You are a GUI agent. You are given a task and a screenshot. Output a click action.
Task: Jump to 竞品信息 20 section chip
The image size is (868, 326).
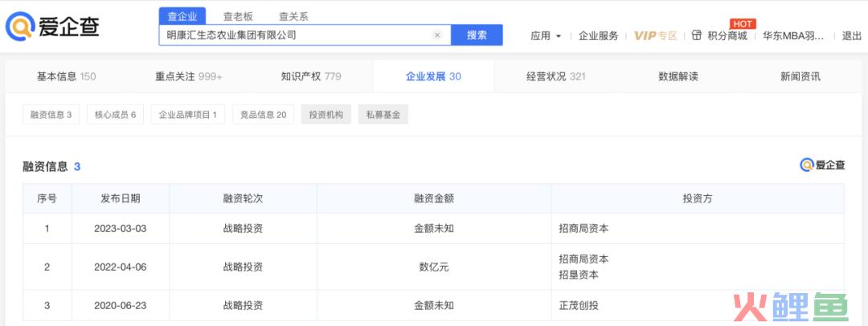pos(263,115)
